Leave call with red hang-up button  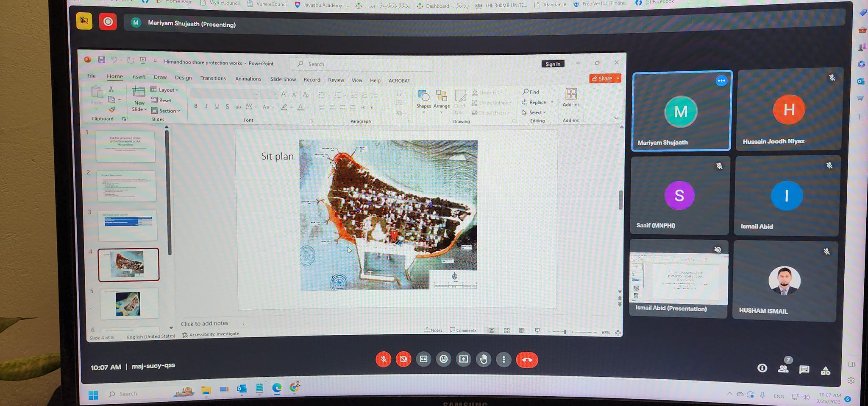527,360
